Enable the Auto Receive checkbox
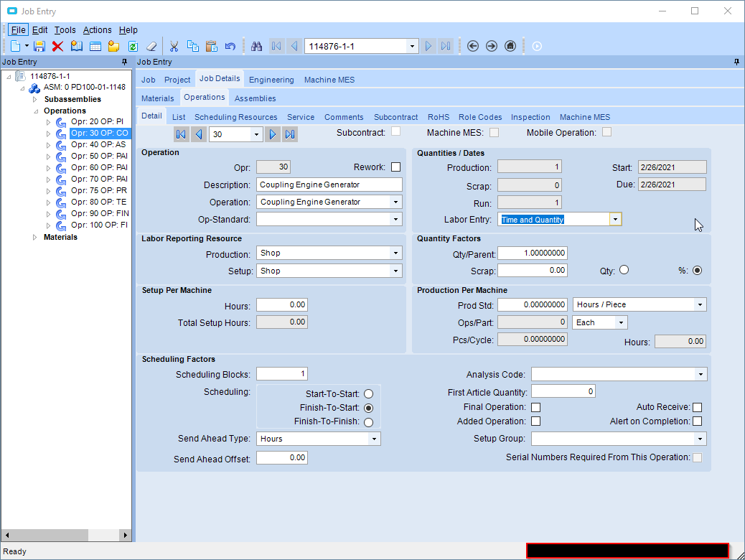Viewport: 745px width, 560px height. click(697, 407)
